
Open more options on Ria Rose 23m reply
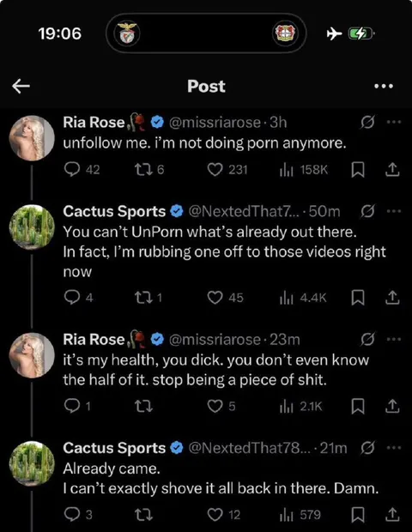point(394,339)
